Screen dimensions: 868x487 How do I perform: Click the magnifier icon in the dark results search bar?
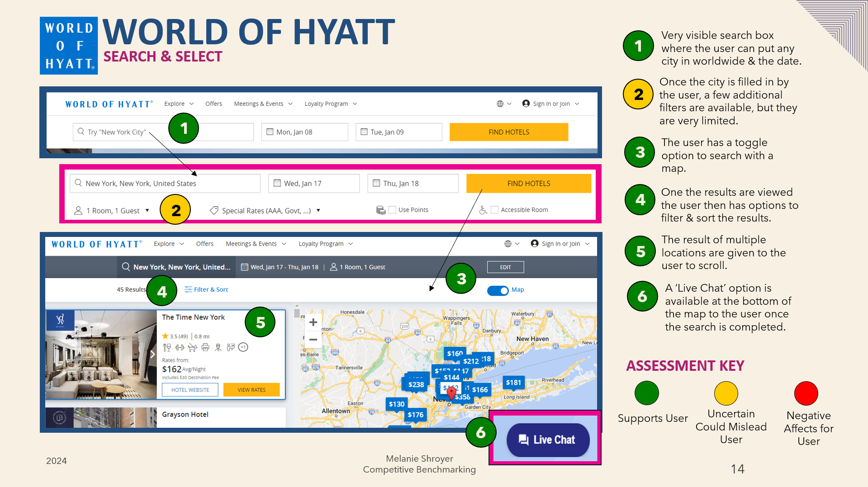126,267
